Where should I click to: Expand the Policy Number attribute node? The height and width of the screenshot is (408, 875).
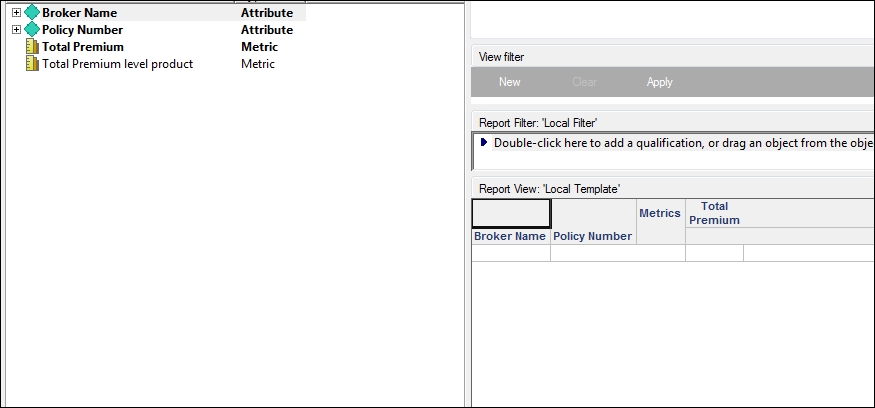tap(16, 30)
